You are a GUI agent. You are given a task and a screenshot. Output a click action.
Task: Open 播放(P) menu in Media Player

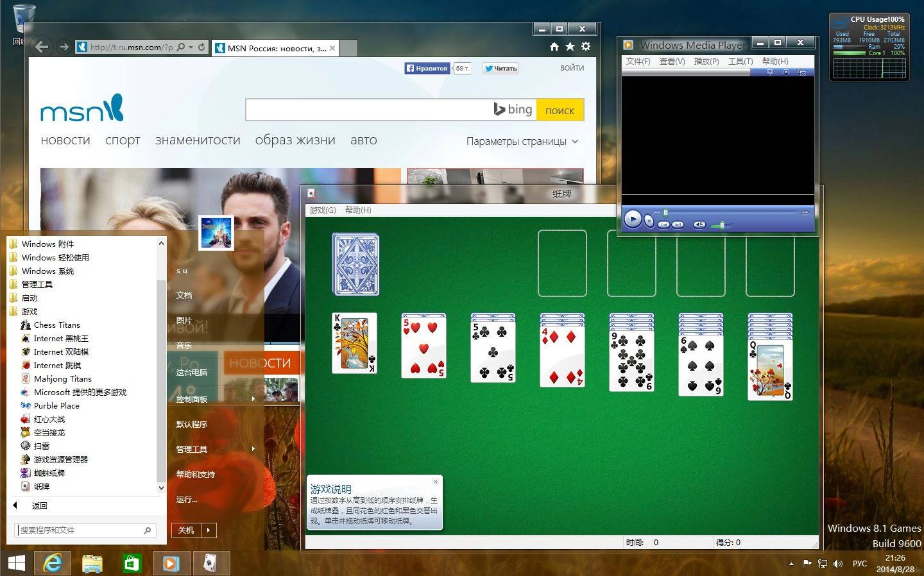coord(706,62)
